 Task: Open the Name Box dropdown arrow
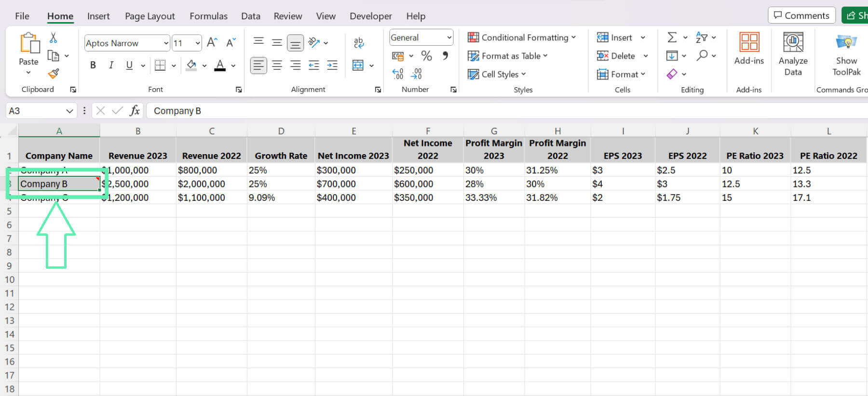[69, 111]
